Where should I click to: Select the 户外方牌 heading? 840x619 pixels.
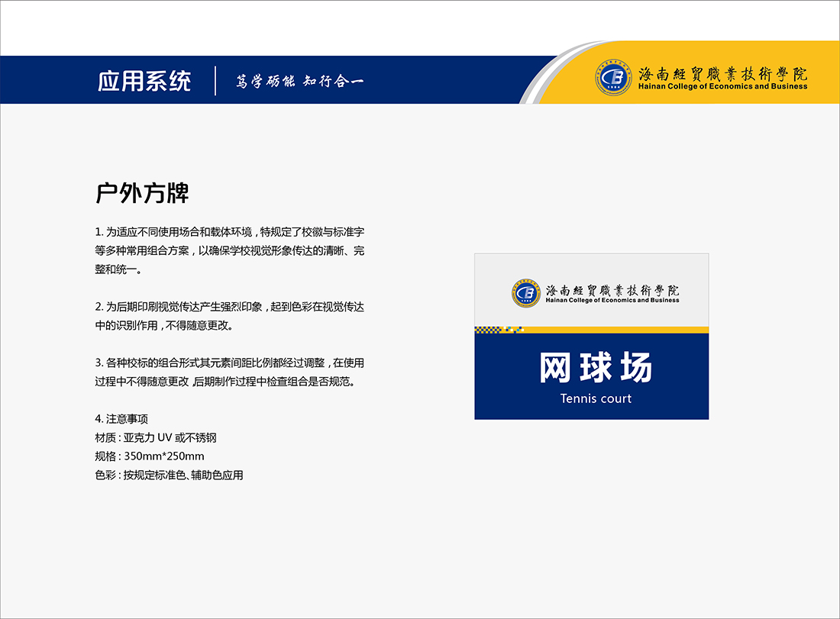142,193
